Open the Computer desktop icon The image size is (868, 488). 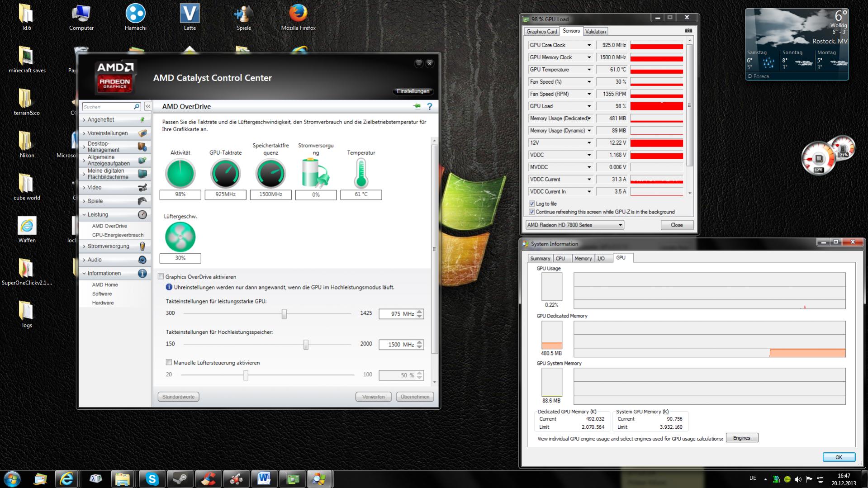[x=81, y=17]
